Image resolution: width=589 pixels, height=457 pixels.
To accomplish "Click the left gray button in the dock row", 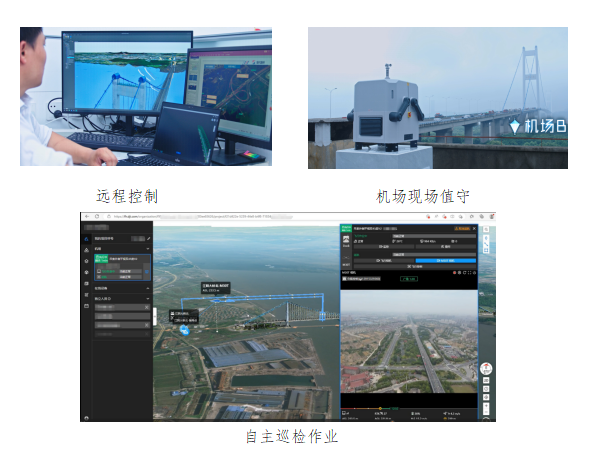I will point(384,247).
